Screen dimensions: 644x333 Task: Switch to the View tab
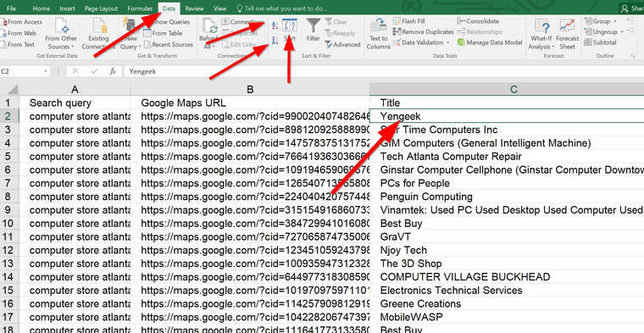tap(219, 8)
